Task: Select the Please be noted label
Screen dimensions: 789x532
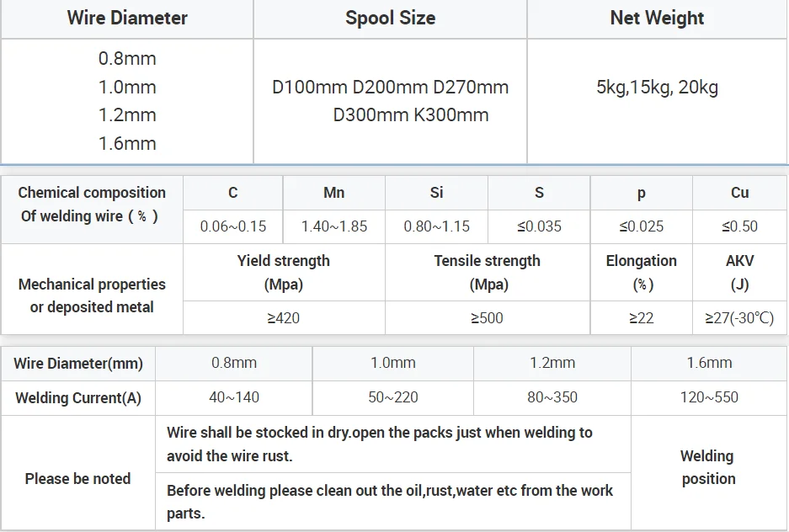Action: pyautogui.click(x=78, y=479)
